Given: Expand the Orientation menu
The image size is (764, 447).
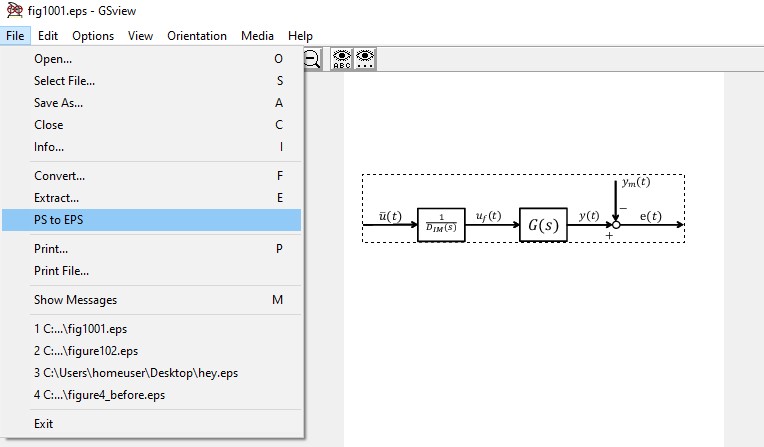Looking at the screenshot, I should [197, 36].
